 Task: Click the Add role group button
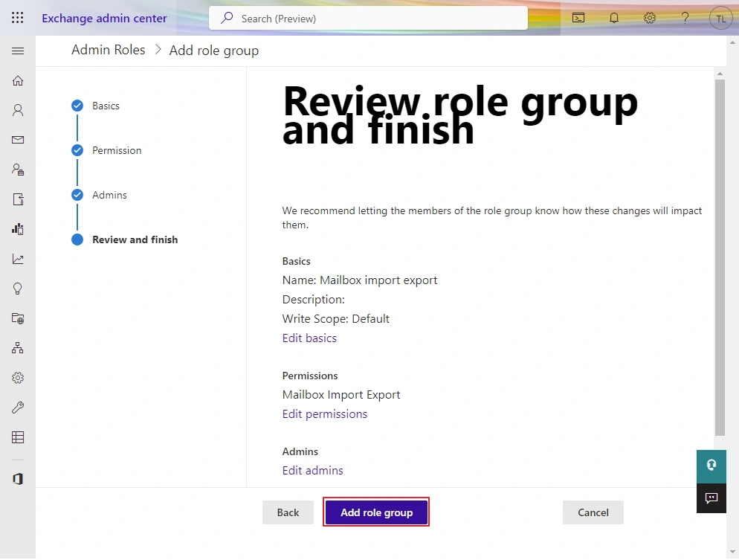(376, 512)
